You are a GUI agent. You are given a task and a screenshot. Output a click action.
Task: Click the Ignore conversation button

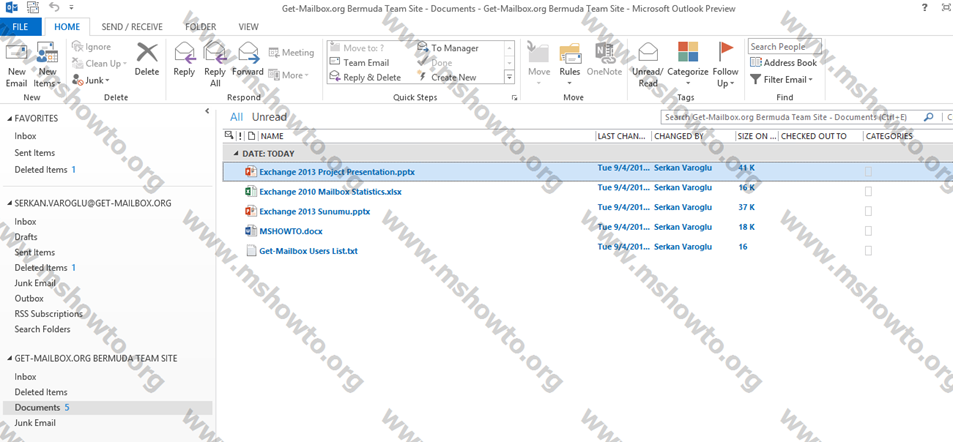[x=92, y=47]
